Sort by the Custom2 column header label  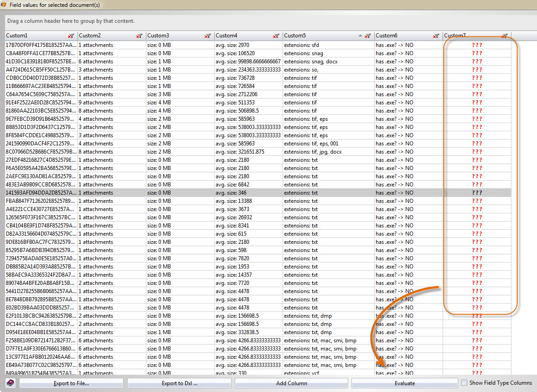pos(90,36)
